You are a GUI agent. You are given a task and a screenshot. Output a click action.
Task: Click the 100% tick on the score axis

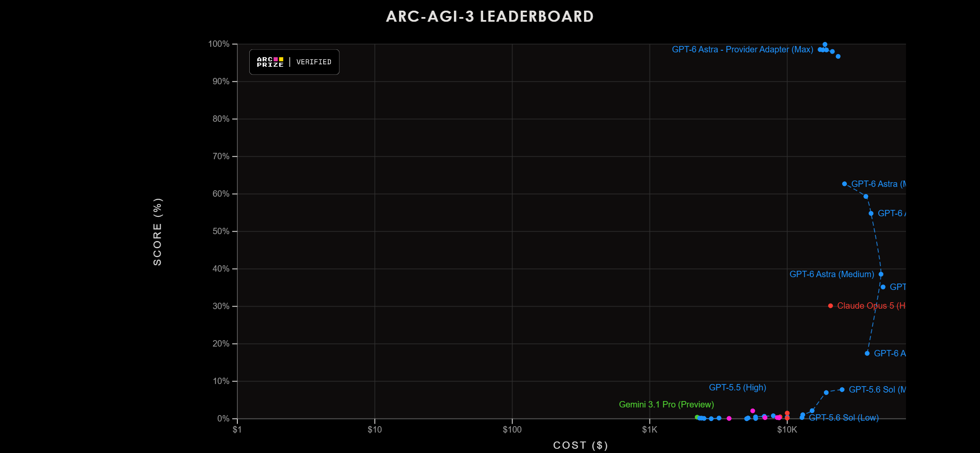pos(219,44)
